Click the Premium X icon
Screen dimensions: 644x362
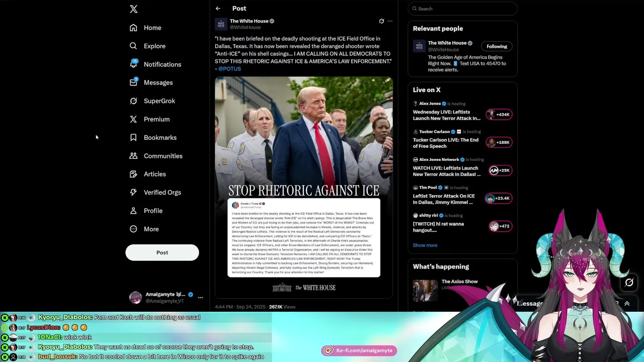pos(133,119)
